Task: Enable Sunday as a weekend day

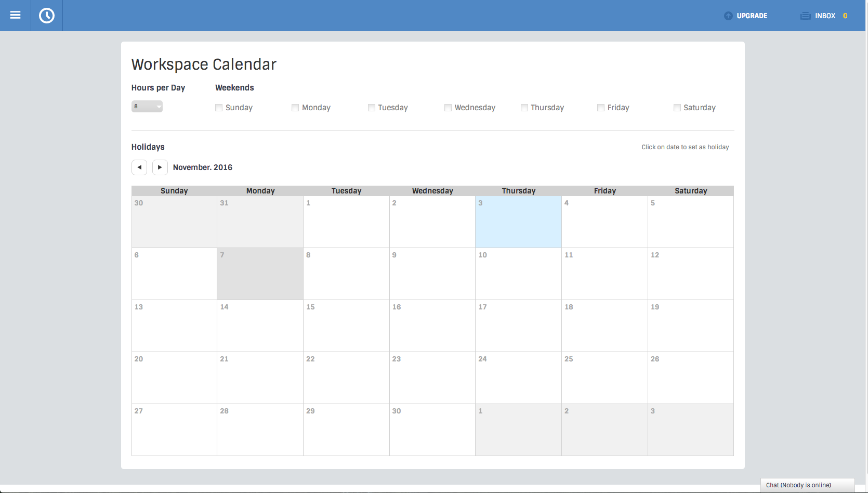Action: point(218,108)
